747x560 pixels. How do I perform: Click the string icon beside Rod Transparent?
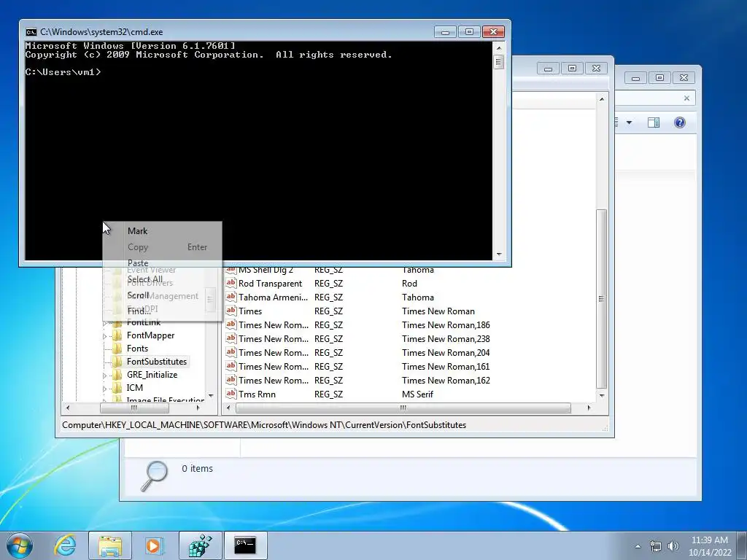pyautogui.click(x=231, y=283)
